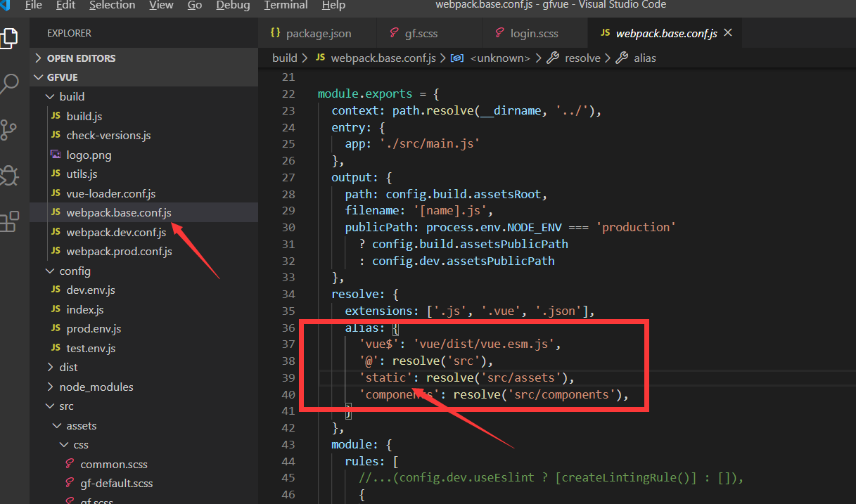
Task: Open the Source Control activity bar icon
Action: 8,130
